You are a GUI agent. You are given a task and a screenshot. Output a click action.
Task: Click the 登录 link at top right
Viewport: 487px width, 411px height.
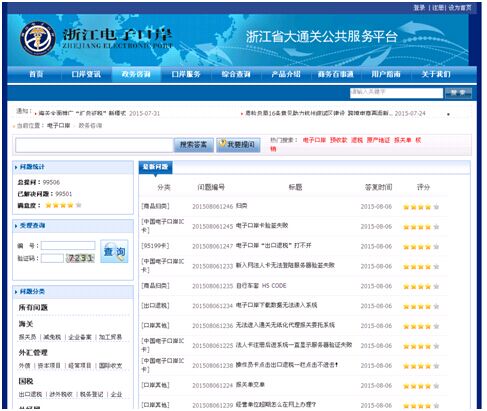[x=419, y=7]
